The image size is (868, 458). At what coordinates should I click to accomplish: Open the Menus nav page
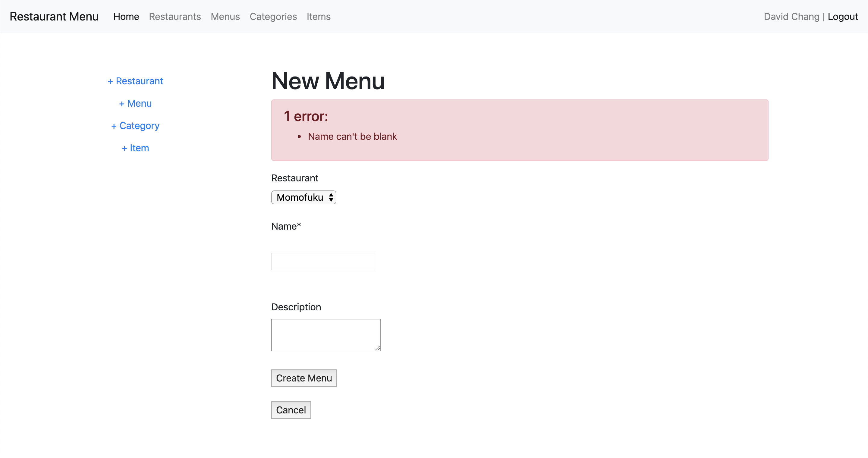click(x=225, y=17)
